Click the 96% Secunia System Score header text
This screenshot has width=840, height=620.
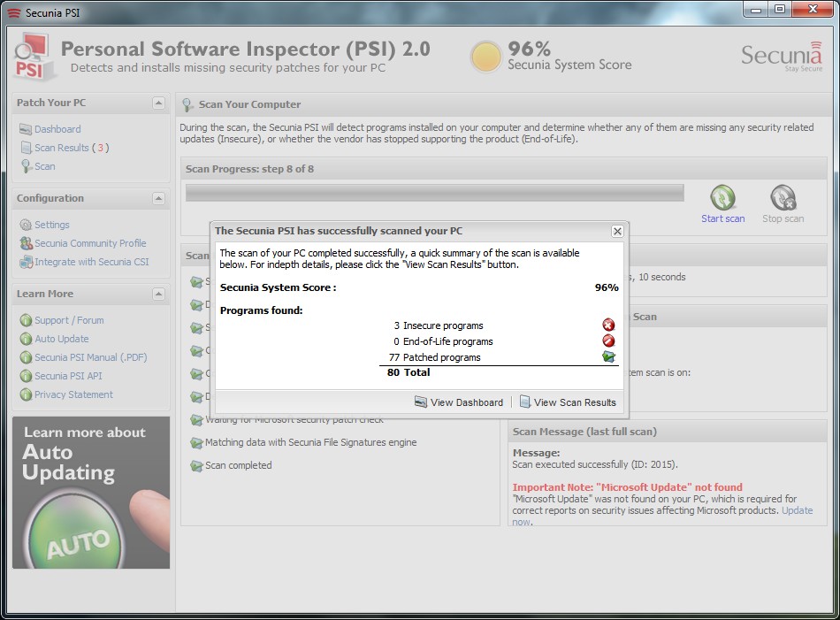569,56
